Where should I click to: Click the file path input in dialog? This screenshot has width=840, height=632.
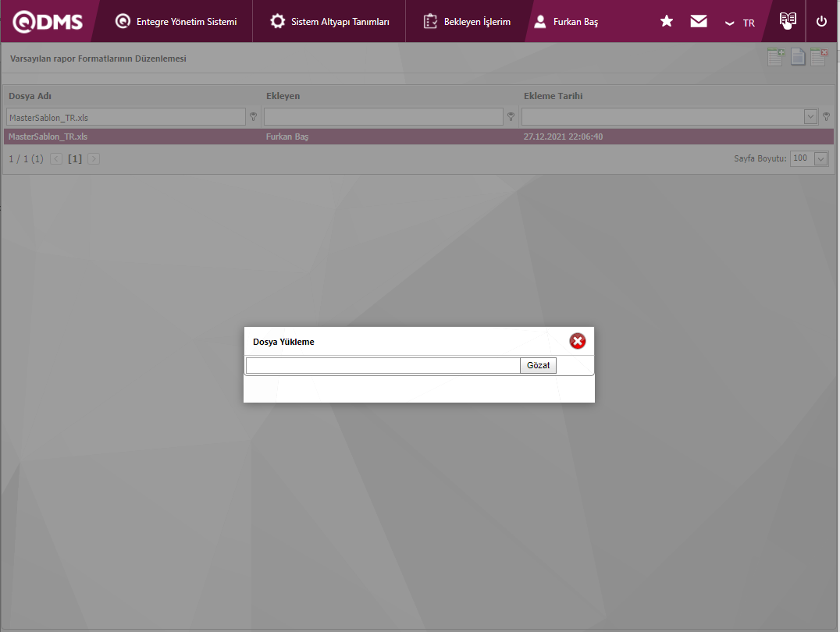click(383, 365)
